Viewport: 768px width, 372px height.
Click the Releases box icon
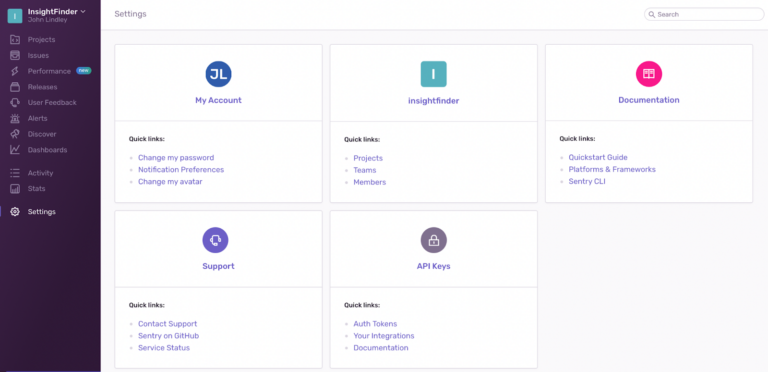click(x=15, y=87)
